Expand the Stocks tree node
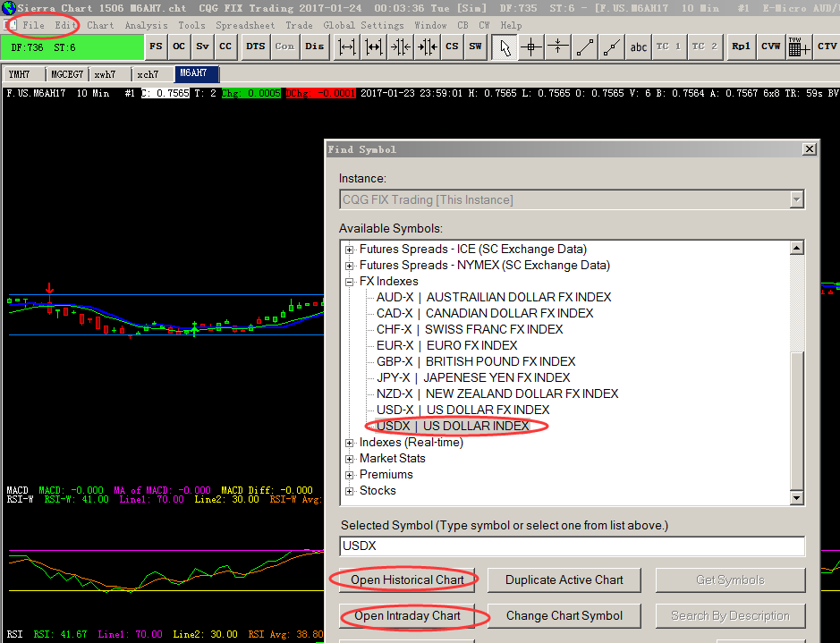This screenshot has width=840, height=643. coord(350,491)
